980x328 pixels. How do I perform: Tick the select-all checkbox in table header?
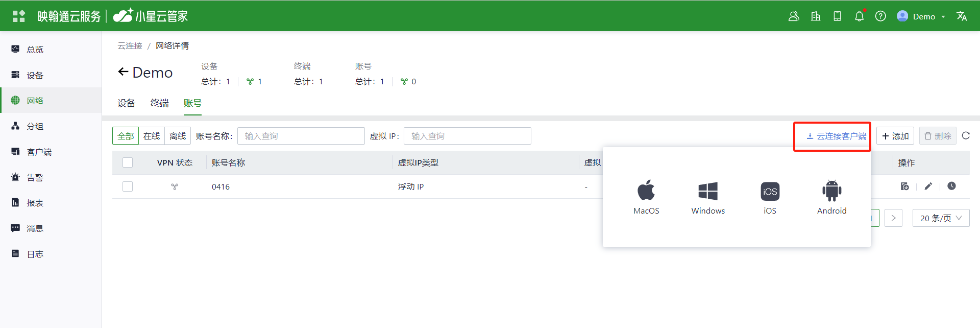pos(128,162)
